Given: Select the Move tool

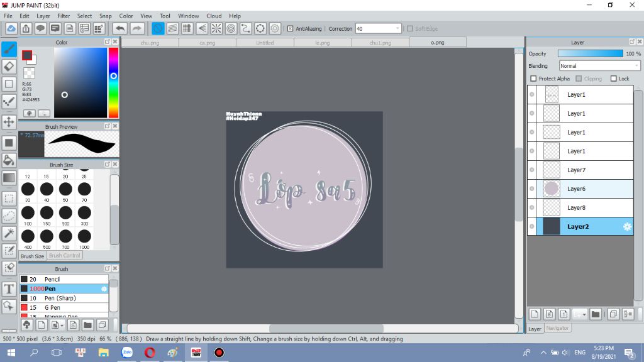Looking at the screenshot, I should click(x=9, y=122).
